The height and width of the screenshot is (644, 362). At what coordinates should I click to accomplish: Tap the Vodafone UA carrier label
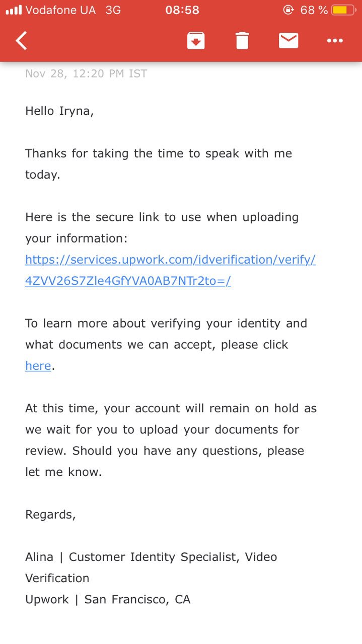[60, 10]
